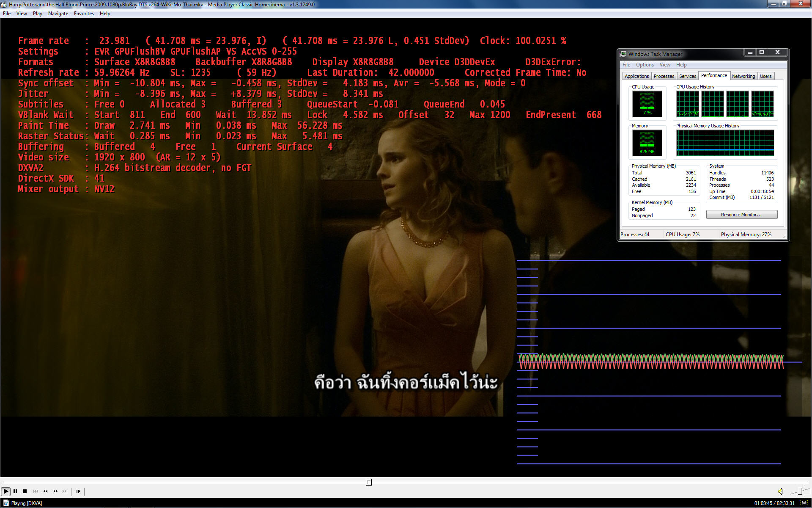Open the Navigate menu

(x=58, y=14)
